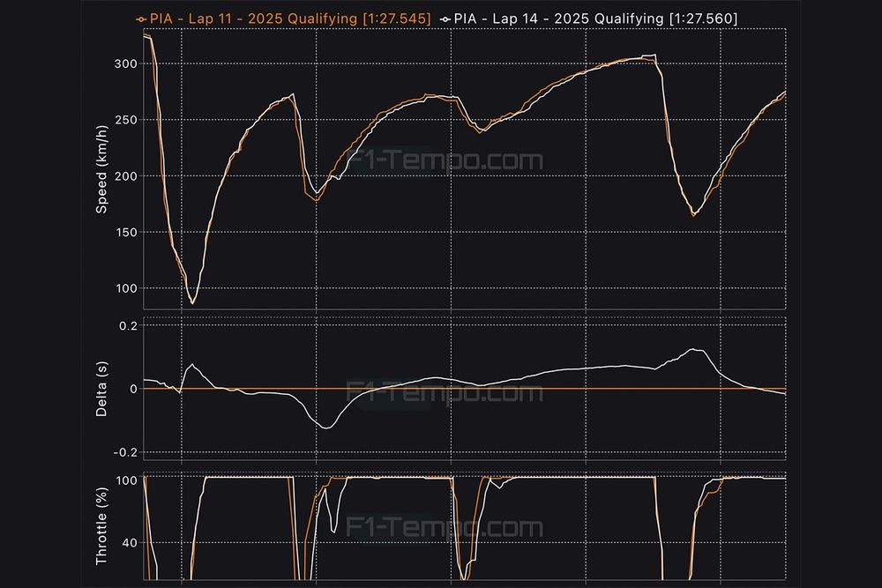The image size is (882, 588).
Task: Click the -0.2 tick on Delta axis
Action: [x=126, y=452]
